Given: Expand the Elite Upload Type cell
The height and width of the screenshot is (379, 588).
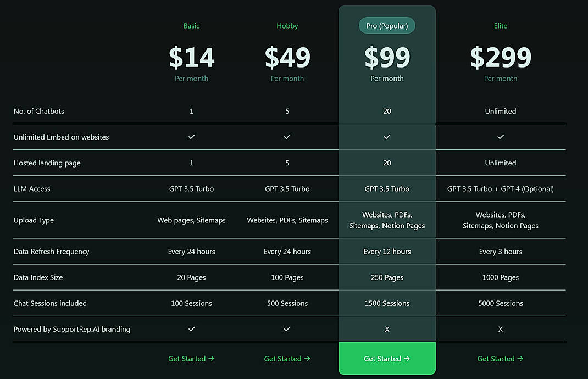Looking at the screenshot, I should click(500, 220).
